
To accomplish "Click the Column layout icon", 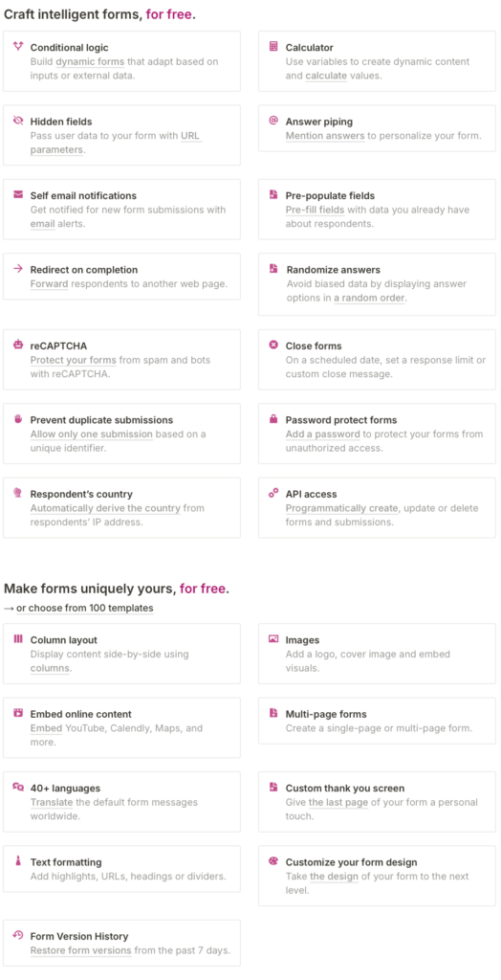I will pos(18,639).
